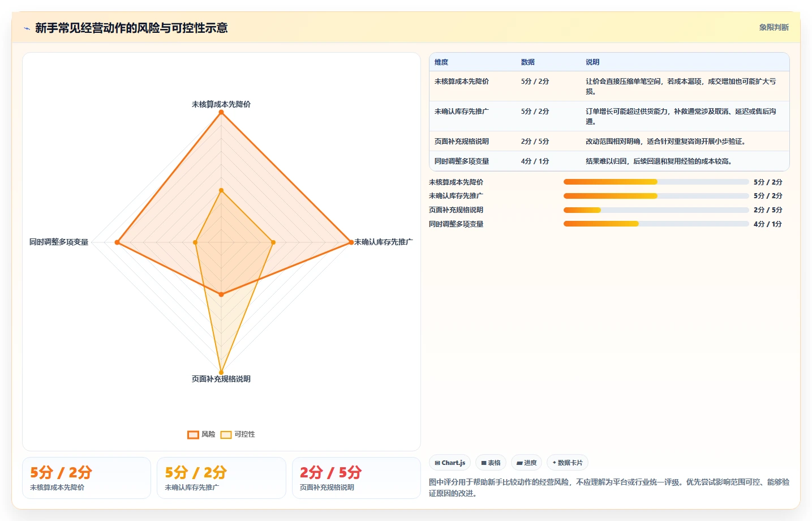Click description starting 结果难以归因
The height and width of the screenshot is (521, 812).
(x=660, y=161)
